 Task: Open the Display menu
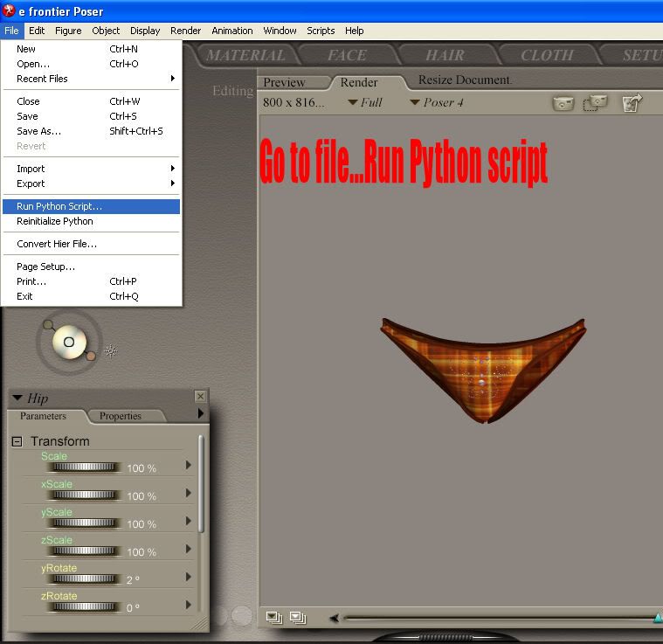click(x=145, y=31)
